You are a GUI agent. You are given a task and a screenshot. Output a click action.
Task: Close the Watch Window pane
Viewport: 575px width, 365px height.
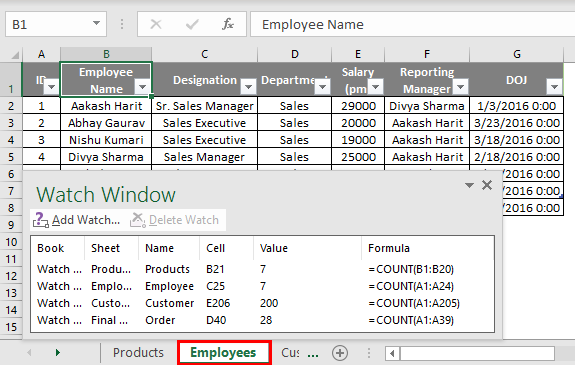(487, 185)
